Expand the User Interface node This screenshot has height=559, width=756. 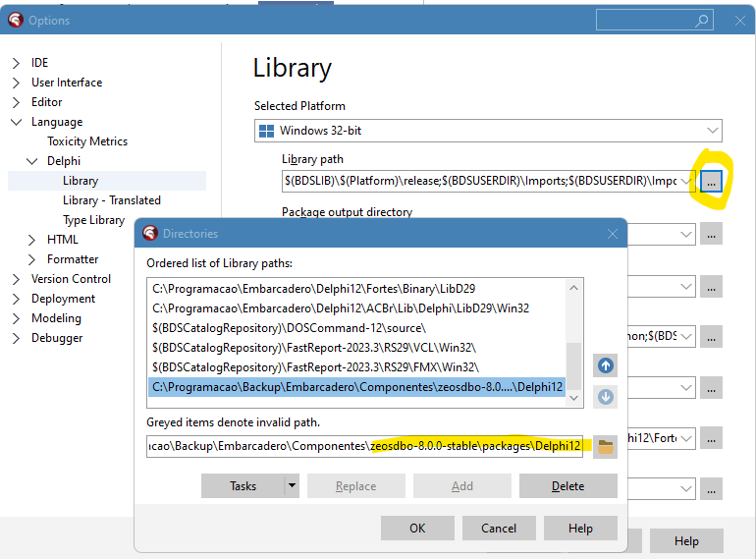click(x=16, y=83)
